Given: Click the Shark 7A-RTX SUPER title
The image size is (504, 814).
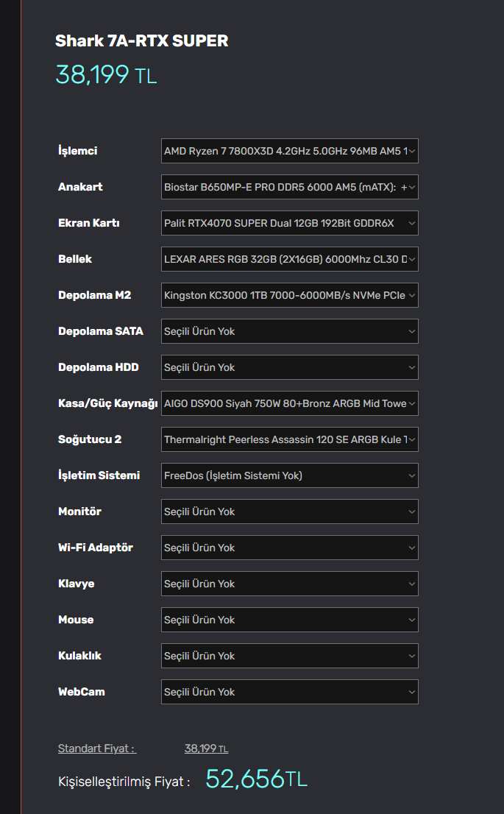Looking at the screenshot, I should 142,41.
